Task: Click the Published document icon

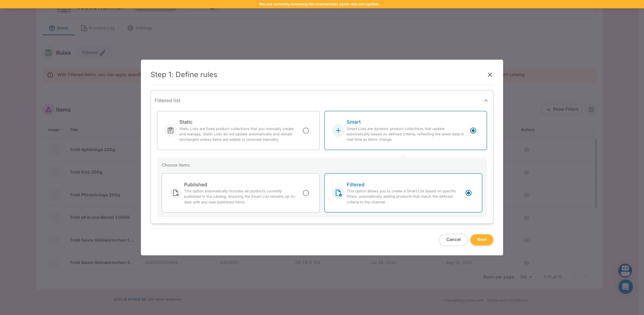Action: 175,193
